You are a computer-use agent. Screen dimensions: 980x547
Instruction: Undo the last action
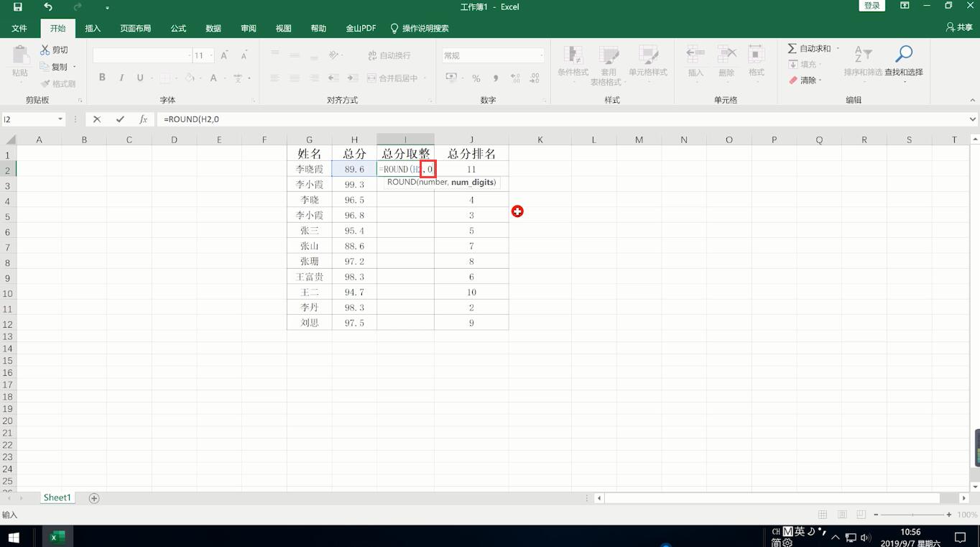point(48,7)
